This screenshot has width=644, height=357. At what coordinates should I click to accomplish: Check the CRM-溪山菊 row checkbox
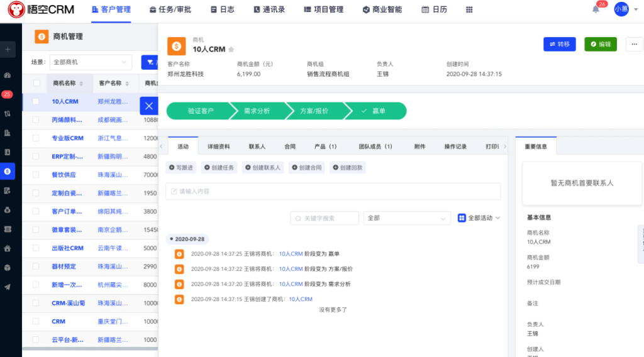(36, 303)
